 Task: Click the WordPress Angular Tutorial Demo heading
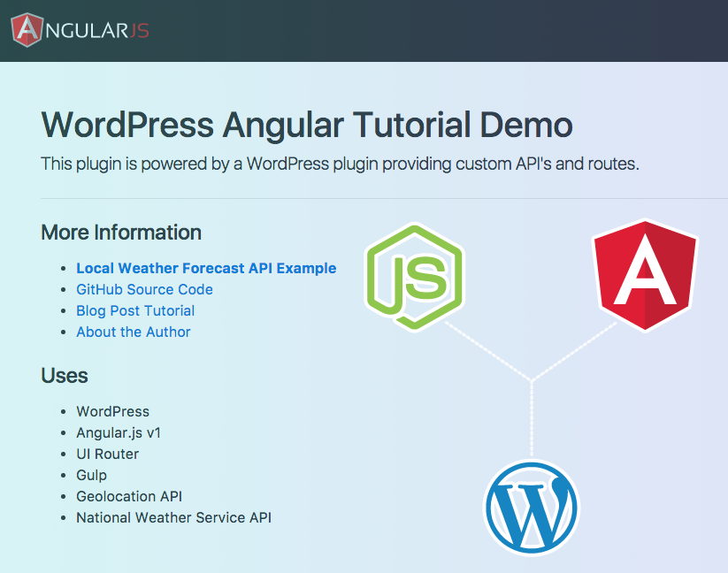306,125
